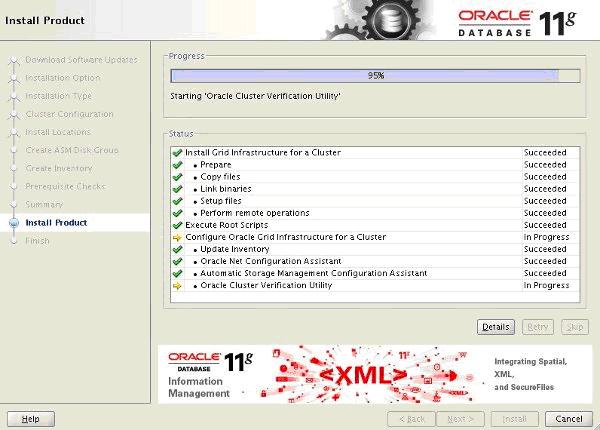Image resolution: width=600 pixels, height=430 pixels.
Task: Click the Skip button
Action: [x=575, y=327]
